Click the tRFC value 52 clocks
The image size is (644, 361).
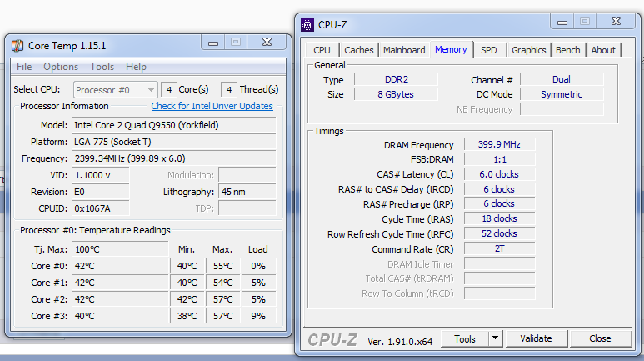(499, 233)
